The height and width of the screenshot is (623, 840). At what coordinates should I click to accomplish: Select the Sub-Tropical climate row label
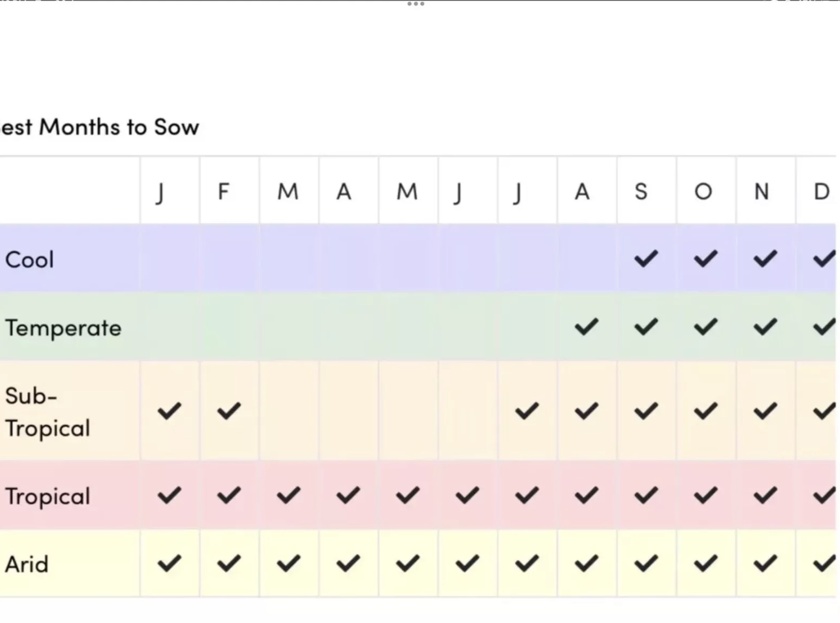click(x=47, y=412)
